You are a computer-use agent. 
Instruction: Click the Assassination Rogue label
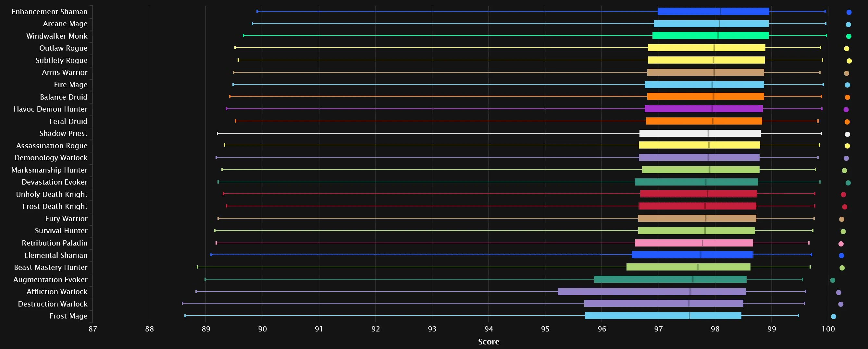coord(52,146)
